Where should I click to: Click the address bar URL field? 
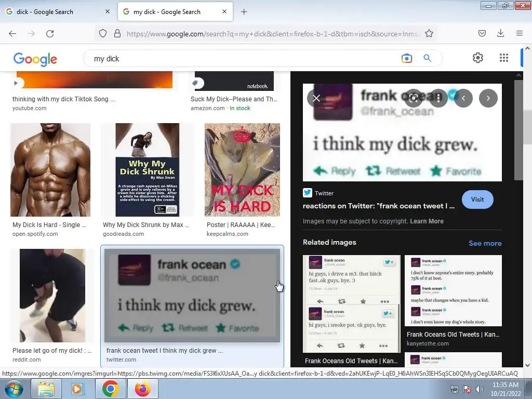(272, 34)
